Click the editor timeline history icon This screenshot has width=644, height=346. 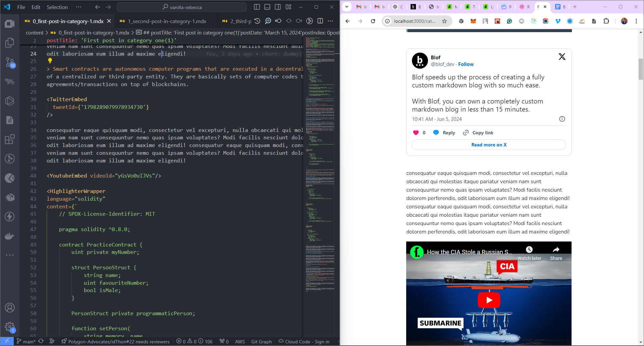pyautogui.click(x=257, y=21)
